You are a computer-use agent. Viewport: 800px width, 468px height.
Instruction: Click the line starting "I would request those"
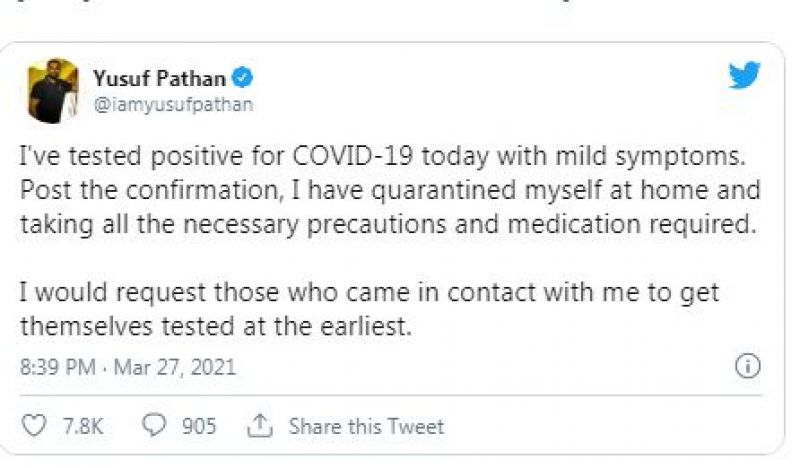(x=369, y=293)
